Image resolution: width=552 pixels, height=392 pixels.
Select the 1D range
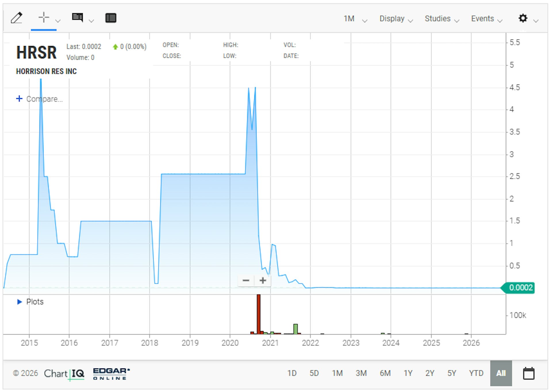click(292, 373)
